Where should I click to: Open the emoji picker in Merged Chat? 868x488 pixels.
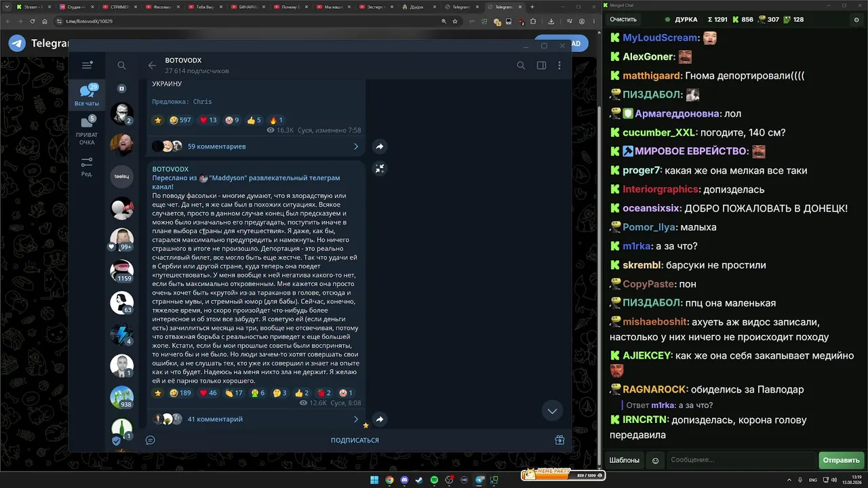[x=655, y=460]
